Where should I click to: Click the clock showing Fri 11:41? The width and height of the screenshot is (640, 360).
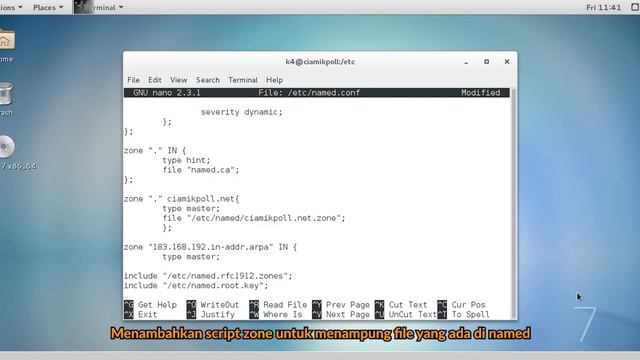tap(603, 7)
